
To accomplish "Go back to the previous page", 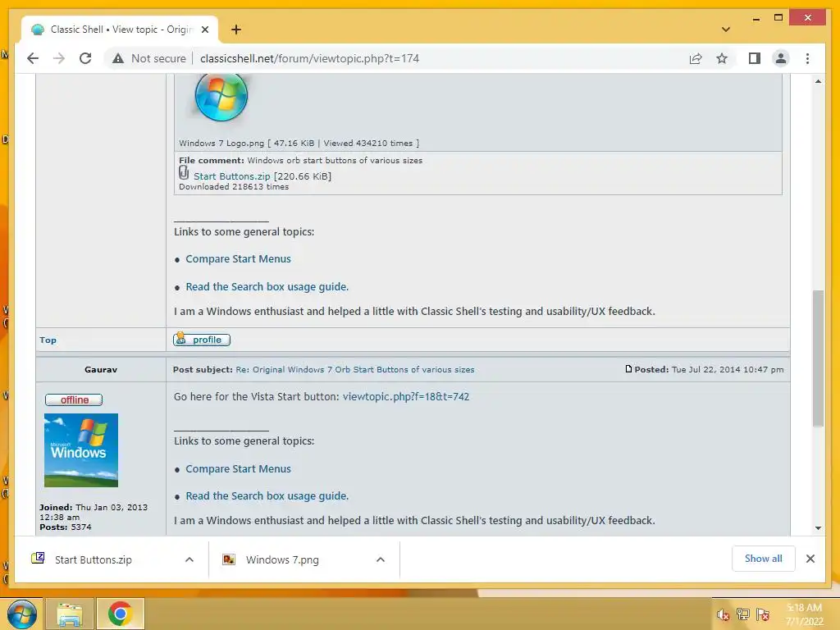I will (x=33, y=58).
